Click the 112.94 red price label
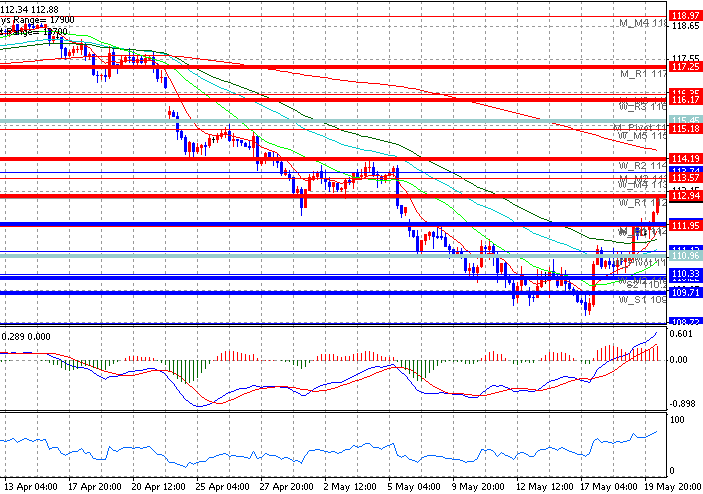Viewport: 703px width, 494px height. 685,195
